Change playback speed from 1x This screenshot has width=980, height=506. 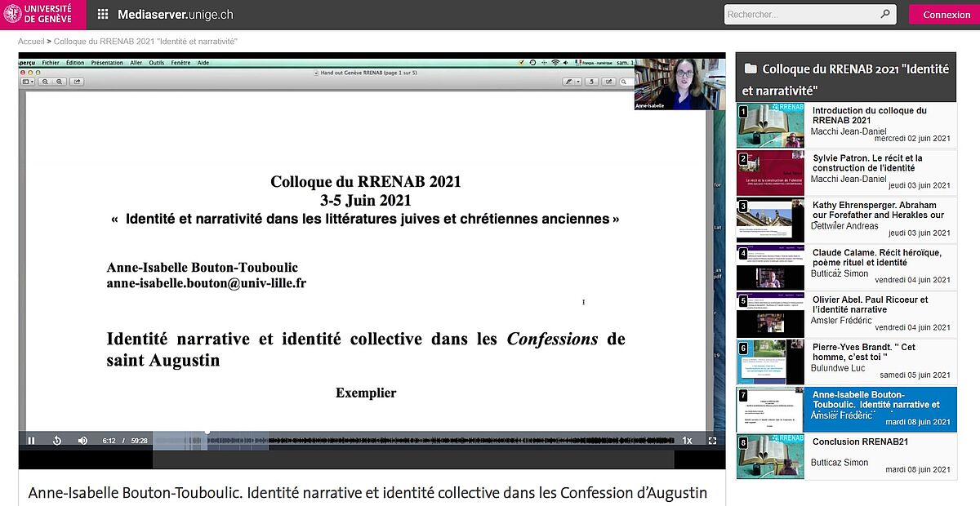[686, 440]
